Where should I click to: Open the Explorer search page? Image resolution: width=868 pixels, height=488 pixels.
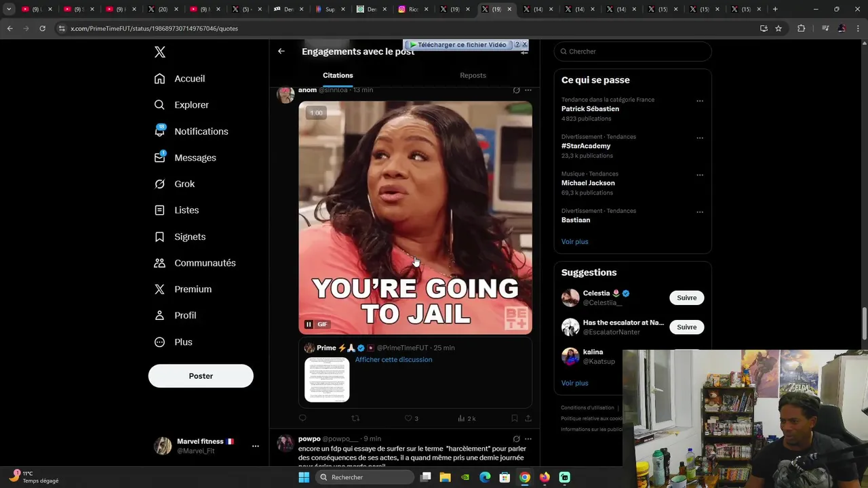pos(181,105)
